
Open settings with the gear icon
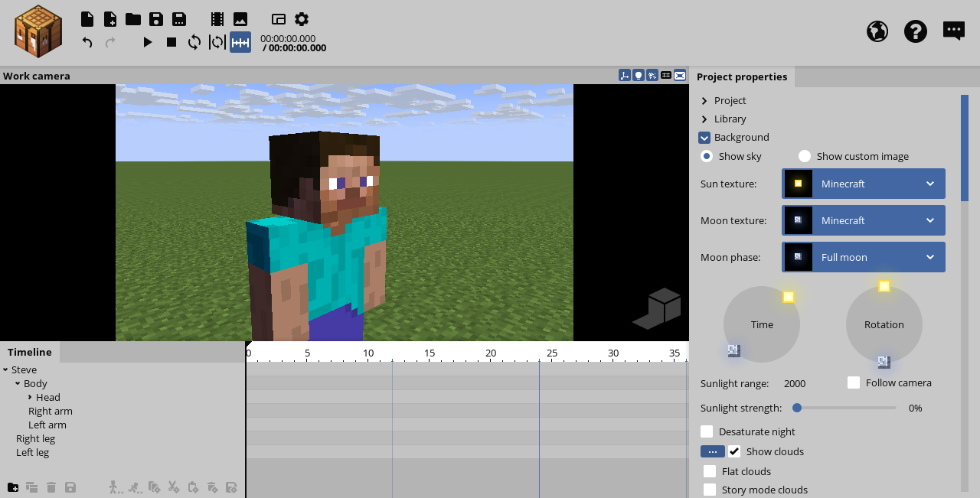[x=302, y=19]
